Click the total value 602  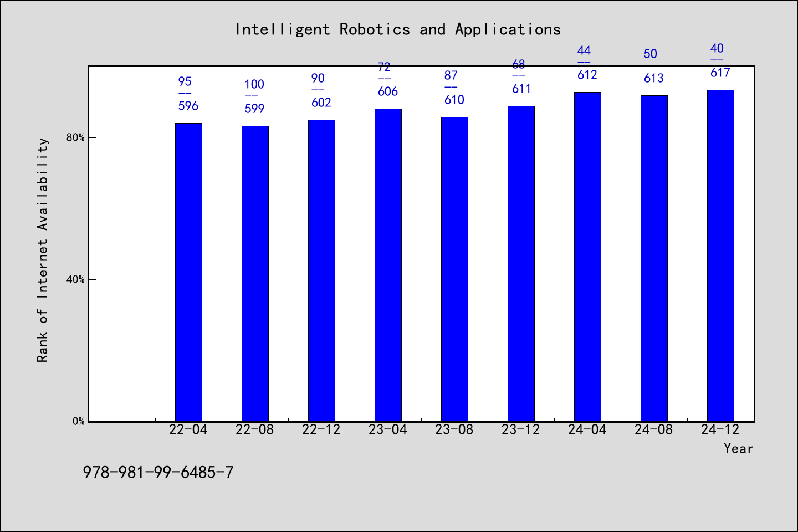(x=321, y=103)
